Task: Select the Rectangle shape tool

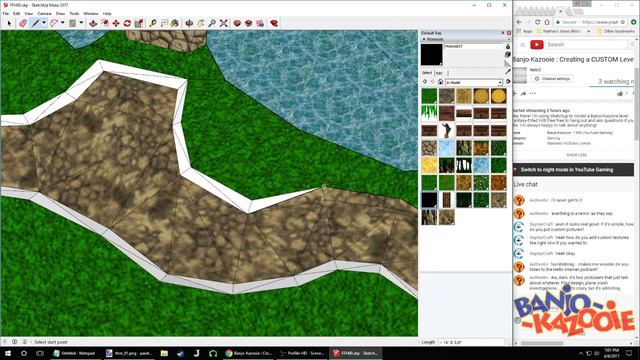Action: tap(73, 23)
